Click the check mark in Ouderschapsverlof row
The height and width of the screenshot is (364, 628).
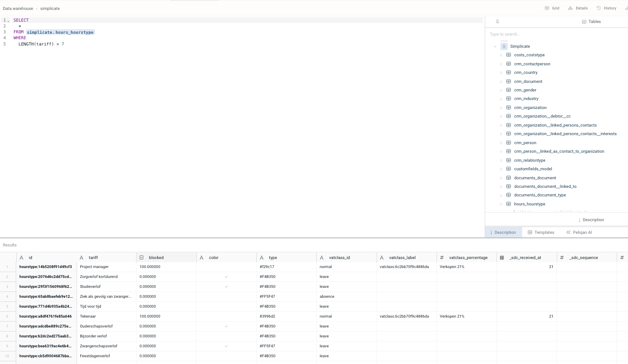click(226, 326)
